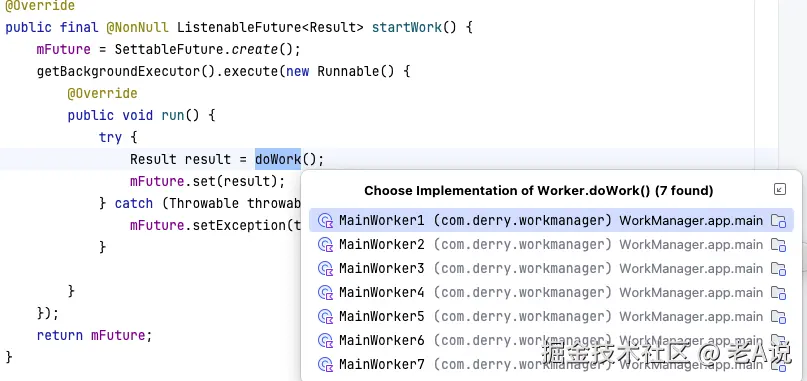Screen dimensions: 807x381
Task: Click the class icon beside MainWorker7
Action: (x=326, y=365)
